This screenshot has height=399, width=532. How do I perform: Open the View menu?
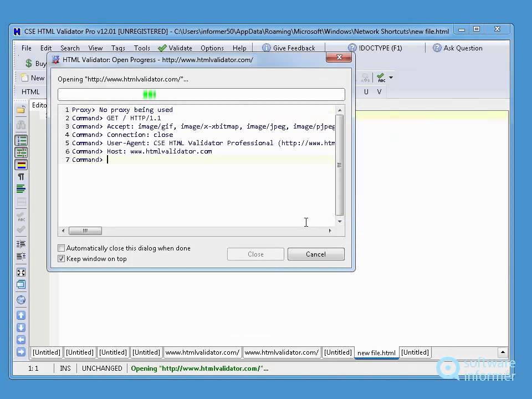click(95, 48)
